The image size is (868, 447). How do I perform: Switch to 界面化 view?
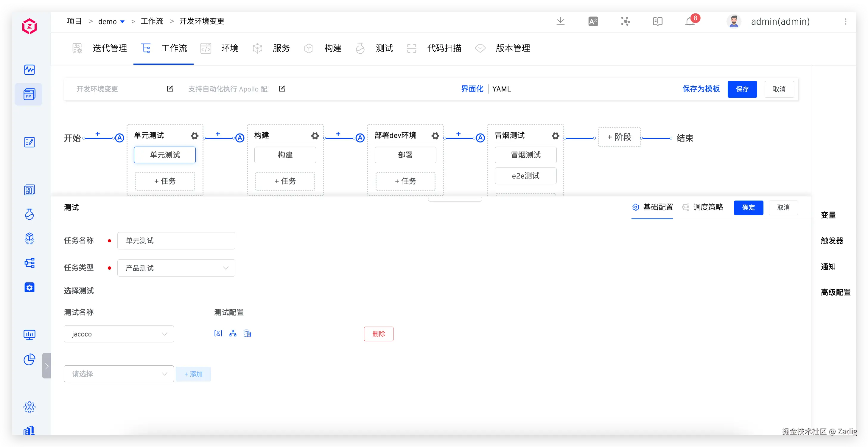472,89
